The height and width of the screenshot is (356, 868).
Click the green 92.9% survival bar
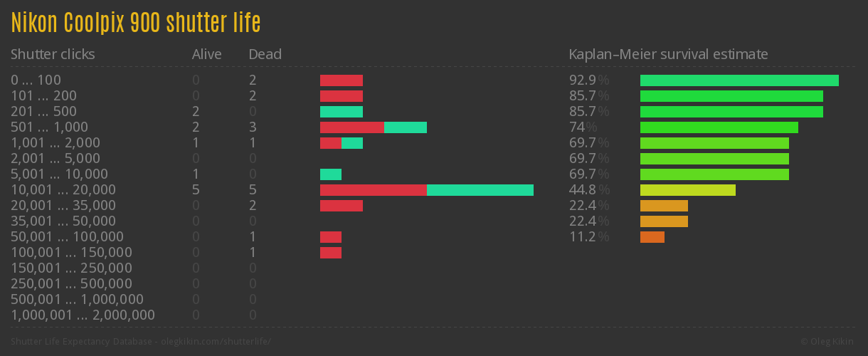tap(739, 80)
